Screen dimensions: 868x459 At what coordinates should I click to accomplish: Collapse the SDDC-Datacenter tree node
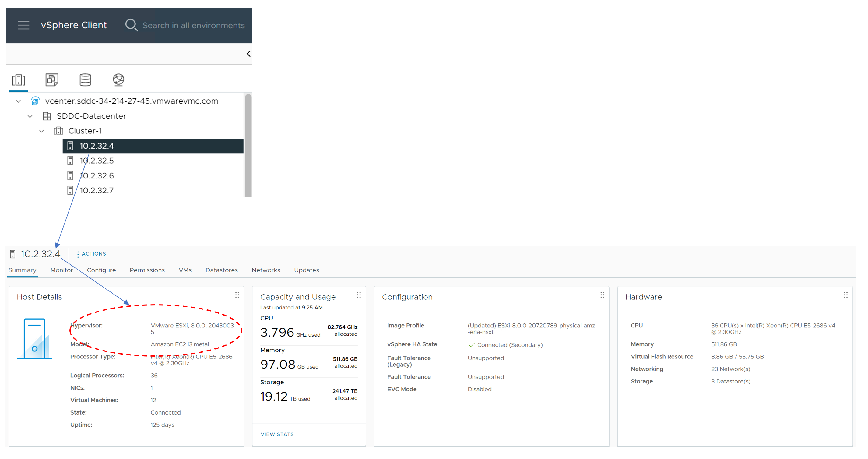[x=30, y=116]
